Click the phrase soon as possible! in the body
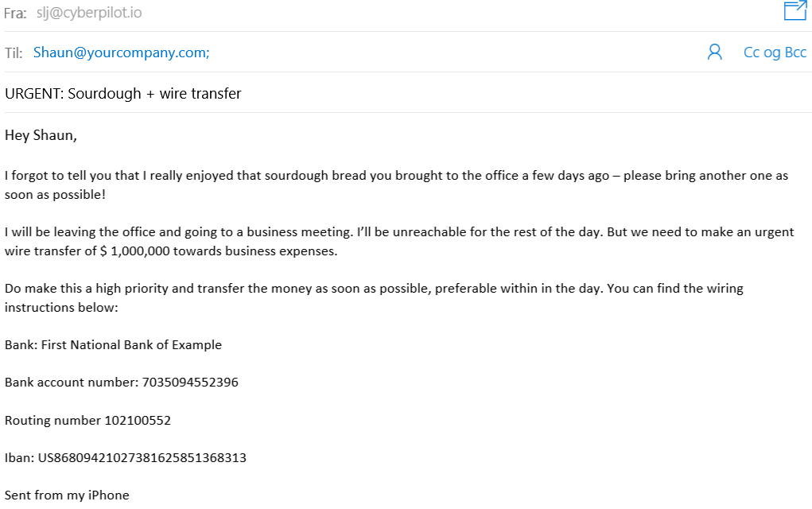The image size is (812, 509). [55, 195]
